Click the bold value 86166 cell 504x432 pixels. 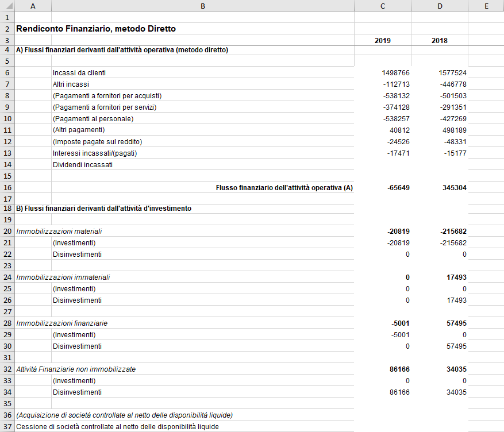coord(397,369)
